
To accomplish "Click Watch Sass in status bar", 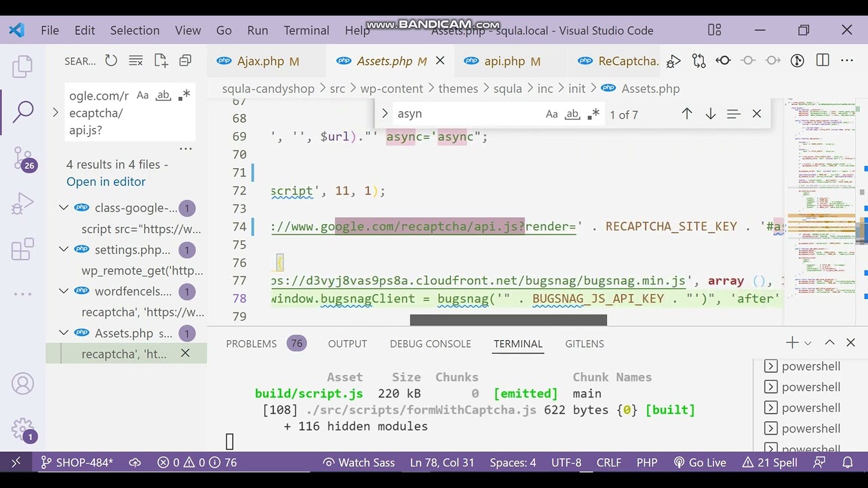I will click(359, 462).
